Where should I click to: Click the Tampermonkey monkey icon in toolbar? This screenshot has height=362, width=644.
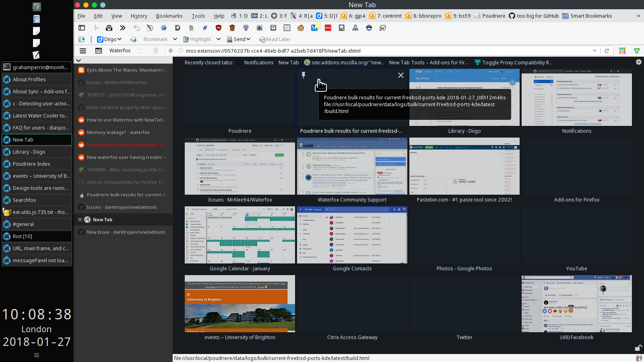pyautogui.click(x=301, y=28)
